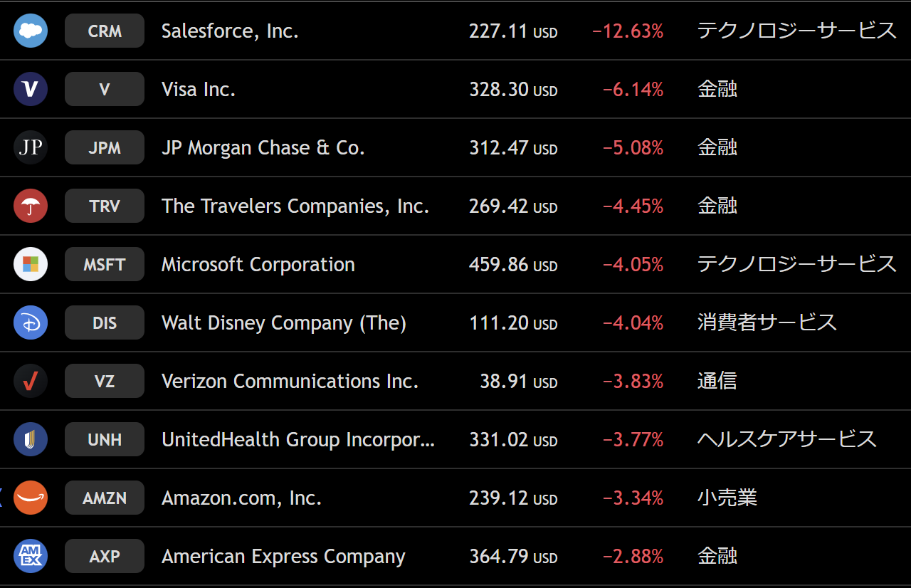Open the JP Morgan Chase & Co. link

pos(263,148)
